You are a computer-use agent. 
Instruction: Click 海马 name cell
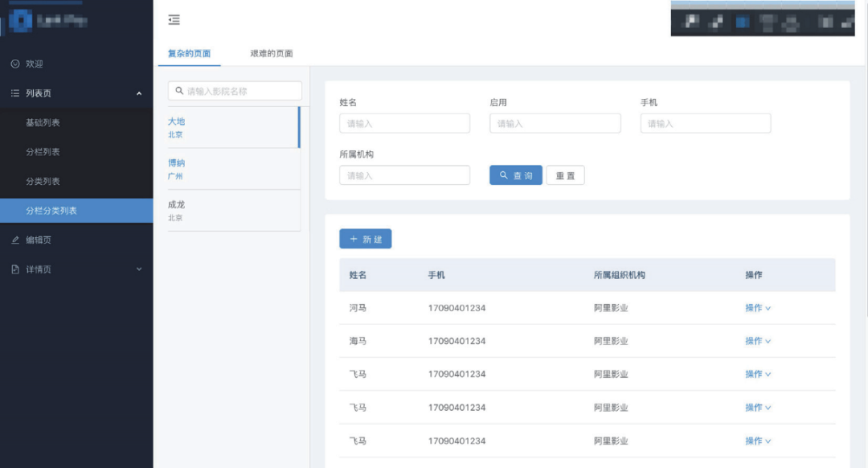(x=358, y=341)
